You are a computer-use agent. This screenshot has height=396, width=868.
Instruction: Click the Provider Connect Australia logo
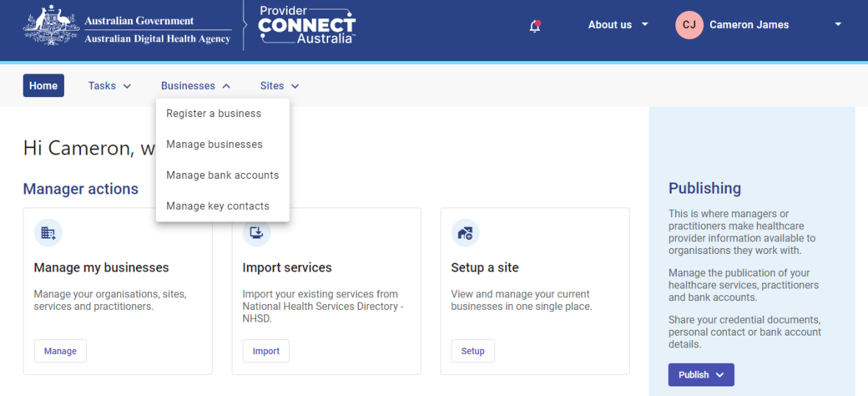click(307, 25)
